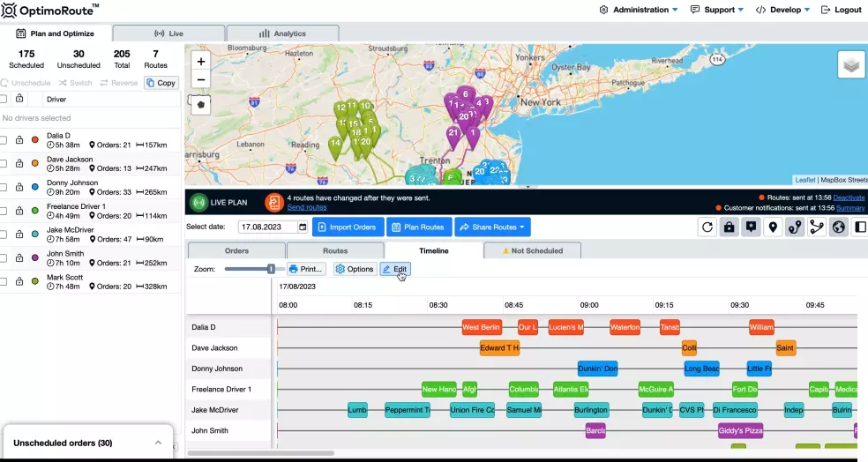
Task: Open the map layers selector icon
Action: pyautogui.click(x=850, y=65)
